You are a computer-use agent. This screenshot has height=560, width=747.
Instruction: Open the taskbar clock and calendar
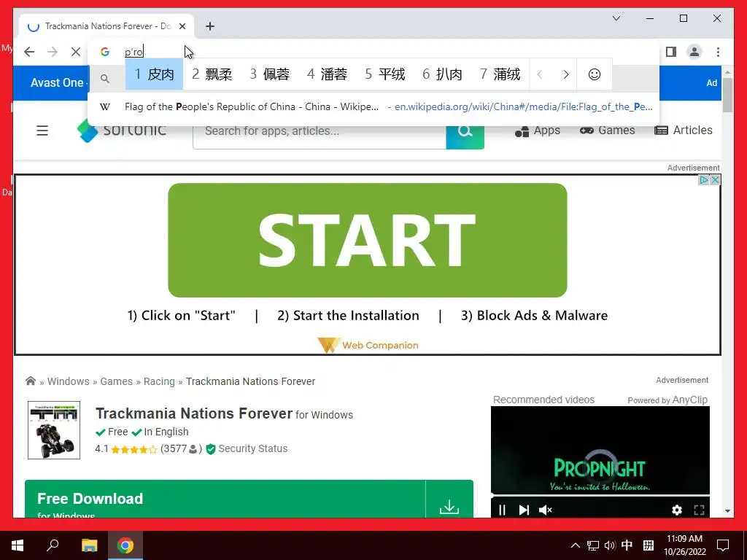pyautogui.click(x=684, y=545)
